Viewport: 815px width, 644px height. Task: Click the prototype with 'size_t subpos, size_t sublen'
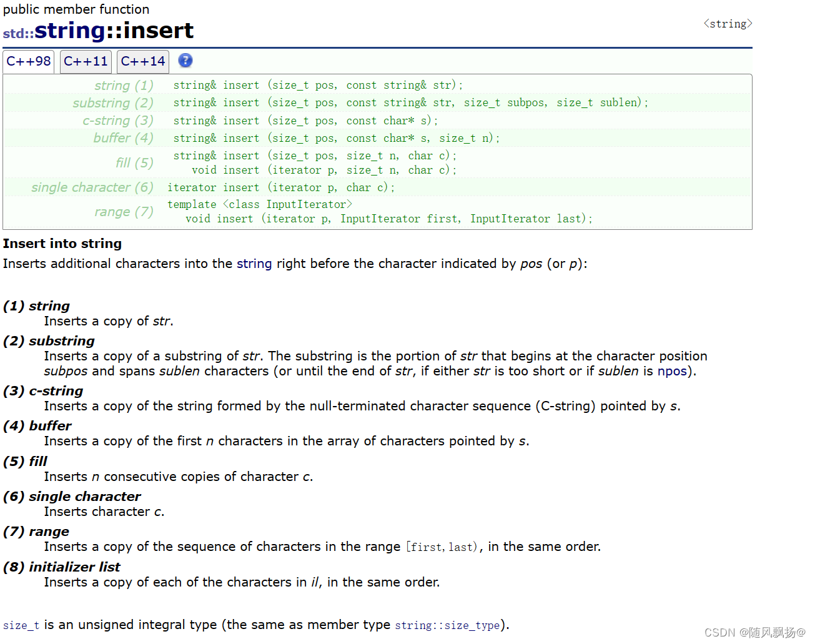click(411, 102)
